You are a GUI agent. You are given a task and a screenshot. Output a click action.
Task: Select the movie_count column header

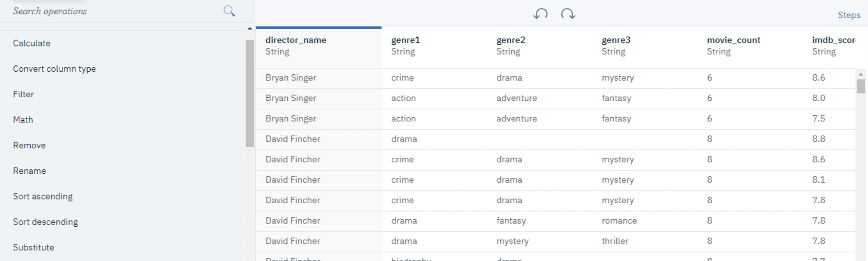pos(750,46)
